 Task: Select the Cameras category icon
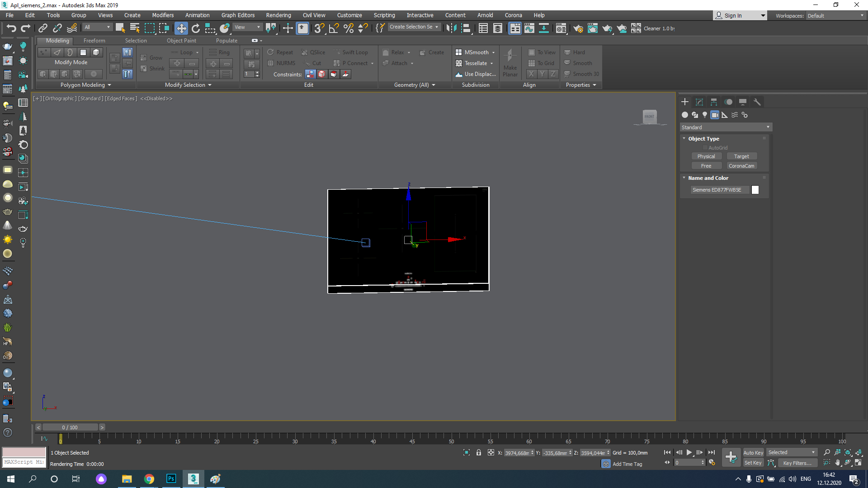point(715,115)
